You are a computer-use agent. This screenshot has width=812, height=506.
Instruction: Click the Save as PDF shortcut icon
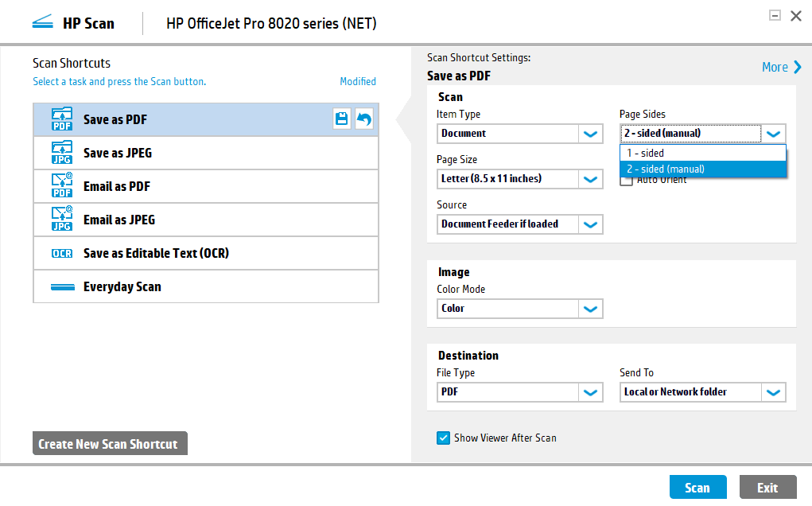click(x=61, y=119)
